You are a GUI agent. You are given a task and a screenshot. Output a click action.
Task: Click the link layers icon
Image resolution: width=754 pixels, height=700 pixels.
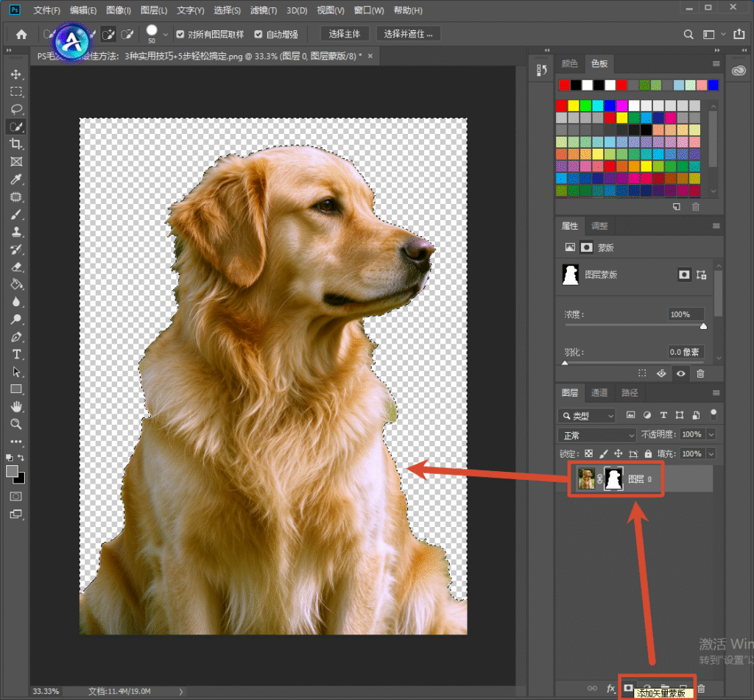tap(593, 688)
